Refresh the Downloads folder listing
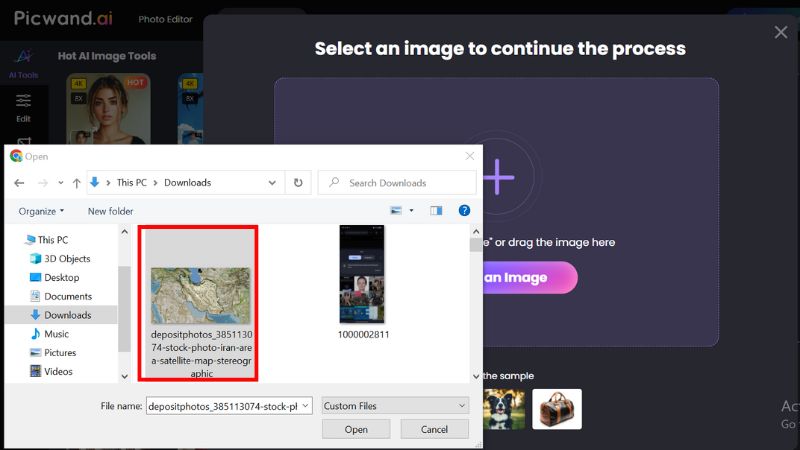Image resolution: width=800 pixels, height=450 pixels. [x=297, y=183]
